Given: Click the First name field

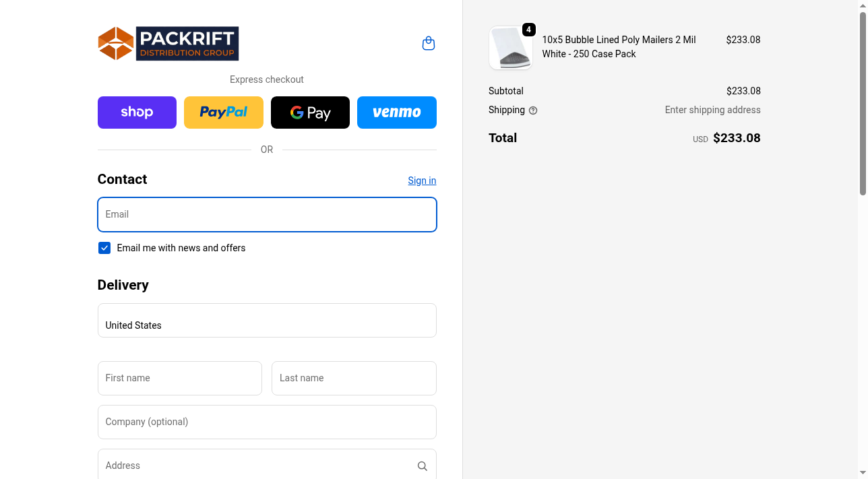Looking at the screenshot, I should [x=180, y=378].
